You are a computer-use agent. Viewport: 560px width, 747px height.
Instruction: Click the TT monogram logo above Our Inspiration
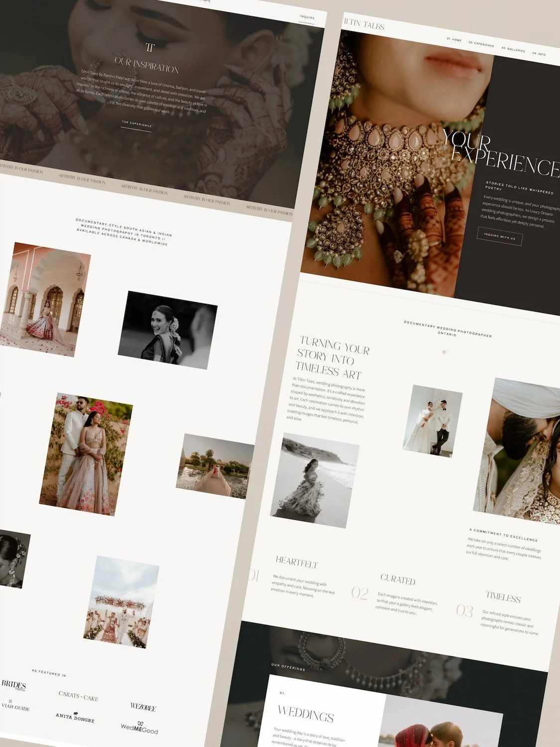150,48
